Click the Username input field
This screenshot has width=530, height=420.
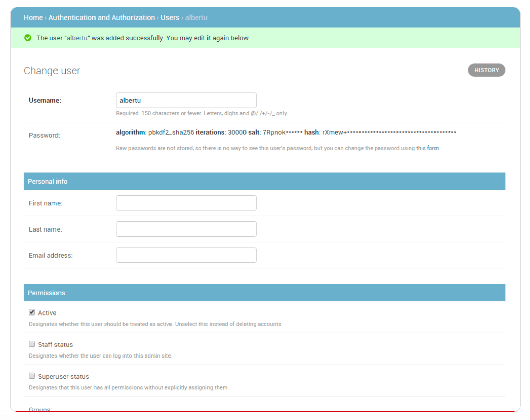186,100
